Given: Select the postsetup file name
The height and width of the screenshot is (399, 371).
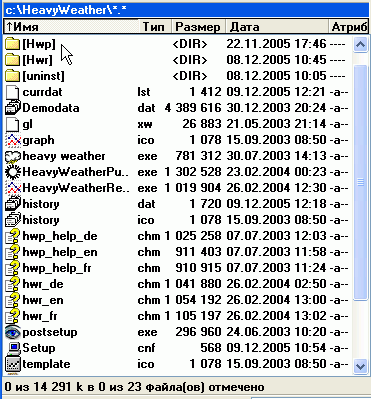Looking at the screenshot, I should pyautogui.click(x=50, y=333).
